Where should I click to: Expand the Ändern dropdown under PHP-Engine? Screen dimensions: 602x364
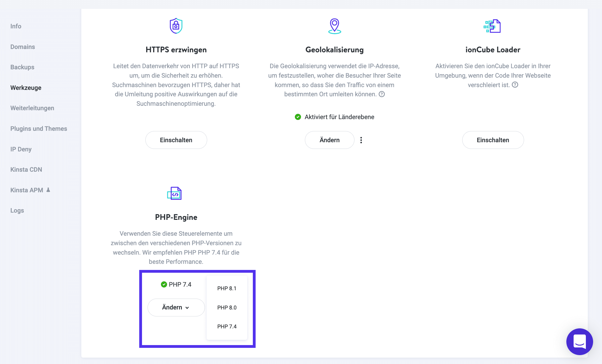click(x=176, y=307)
